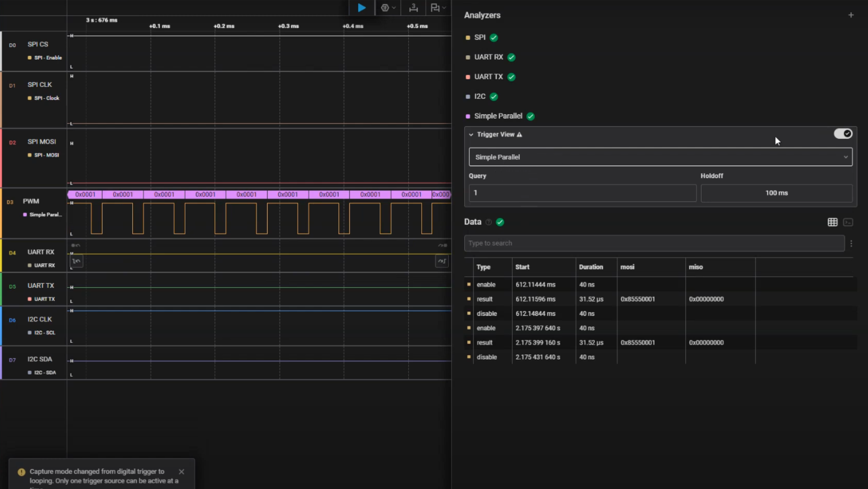
Task: Open the Data panel options kebab menu
Action: (x=852, y=243)
